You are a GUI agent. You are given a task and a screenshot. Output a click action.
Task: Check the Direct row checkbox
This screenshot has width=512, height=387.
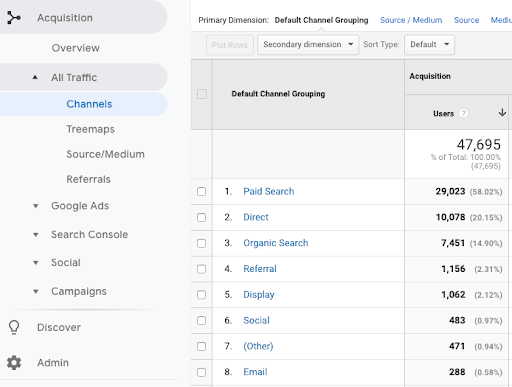tap(201, 217)
